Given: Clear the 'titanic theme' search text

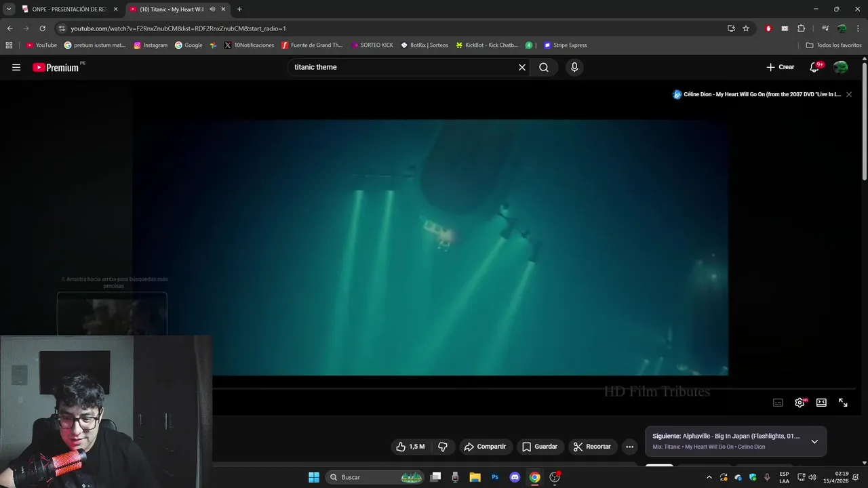Looking at the screenshot, I should click(x=522, y=67).
